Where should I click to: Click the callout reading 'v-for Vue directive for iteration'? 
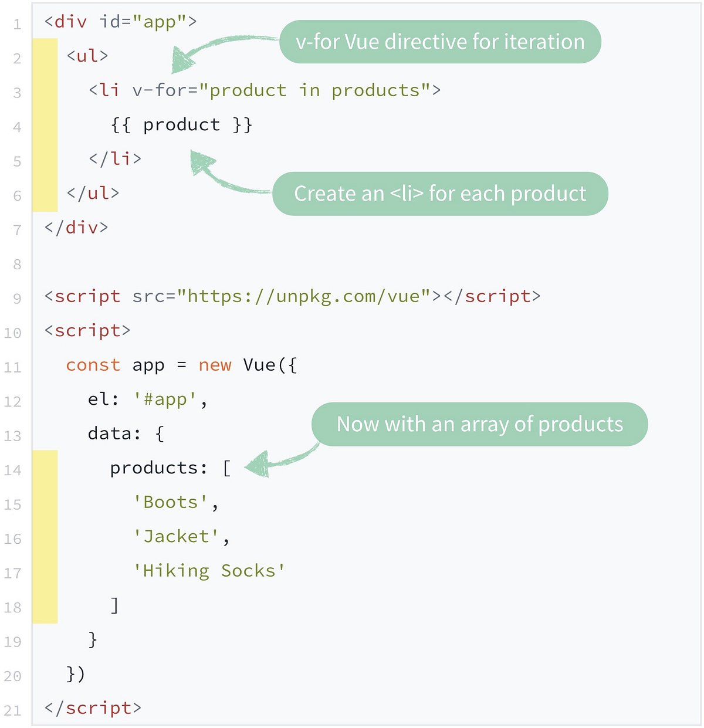point(440,42)
